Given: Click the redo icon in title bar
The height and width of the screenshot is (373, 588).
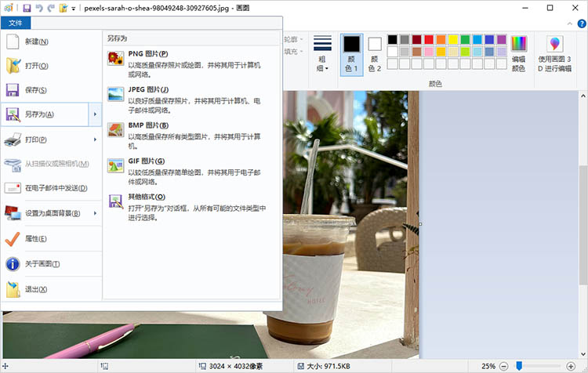Looking at the screenshot, I should [51, 8].
